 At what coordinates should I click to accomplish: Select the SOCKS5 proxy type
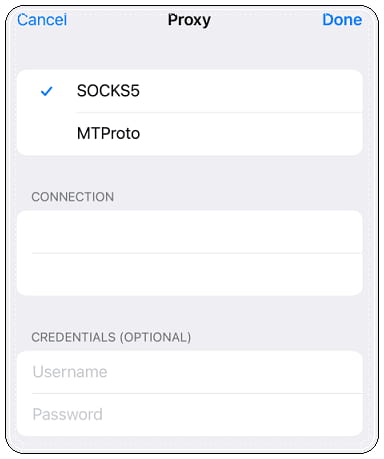pyautogui.click(x=189, y=91)
